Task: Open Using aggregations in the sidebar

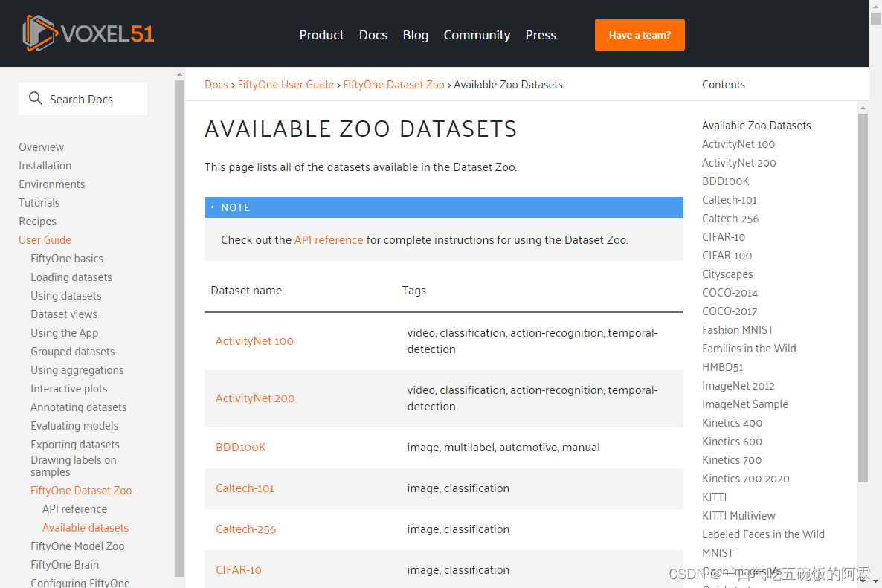Action: pos(77,369)
